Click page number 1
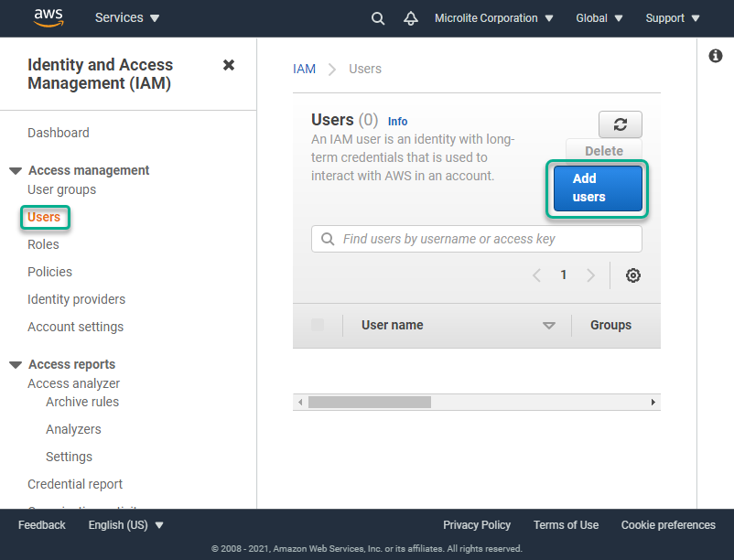Image resolution: width=734 pixels, height=560 pixels. [x=564, y=275]
